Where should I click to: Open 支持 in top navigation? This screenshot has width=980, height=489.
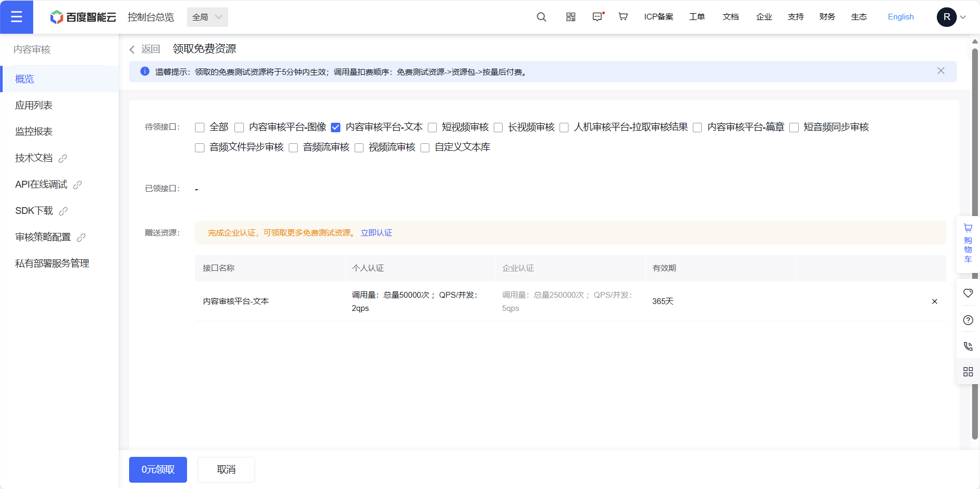tap(796, 17)
